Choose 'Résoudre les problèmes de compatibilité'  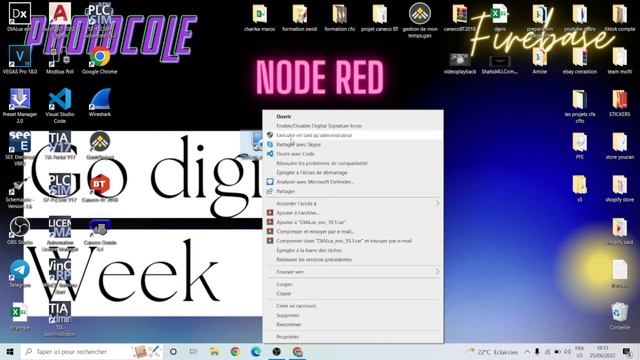tap(353, 163)
